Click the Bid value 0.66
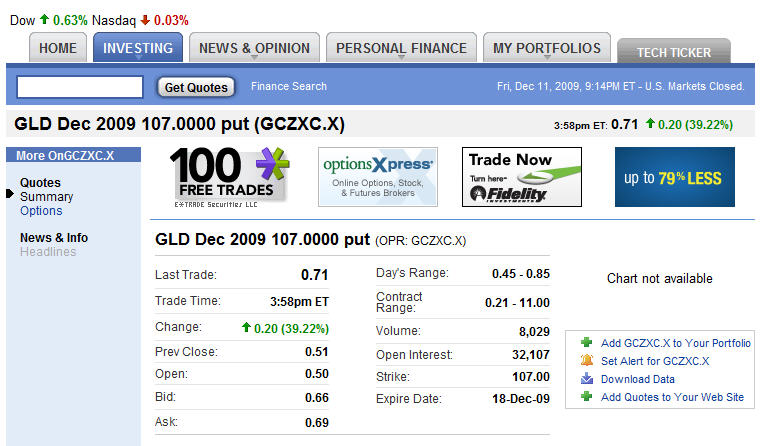771x446 pixels. tap(317, 397)
